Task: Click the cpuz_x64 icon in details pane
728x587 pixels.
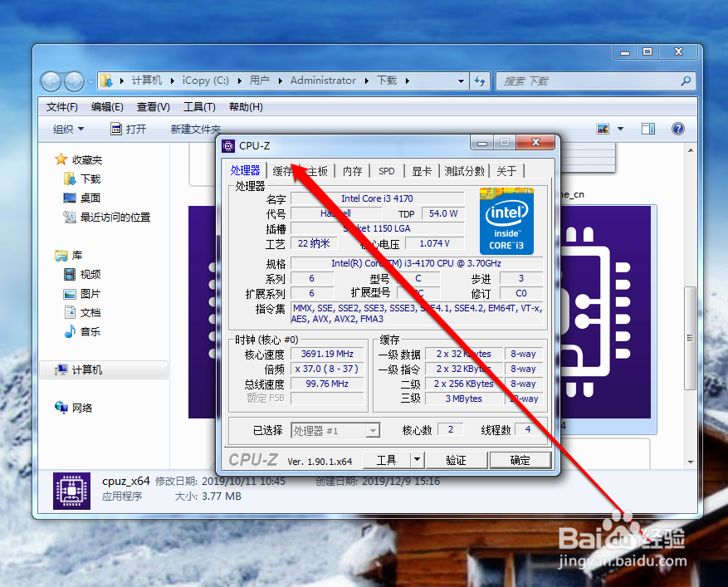Action: coord(71,491)
